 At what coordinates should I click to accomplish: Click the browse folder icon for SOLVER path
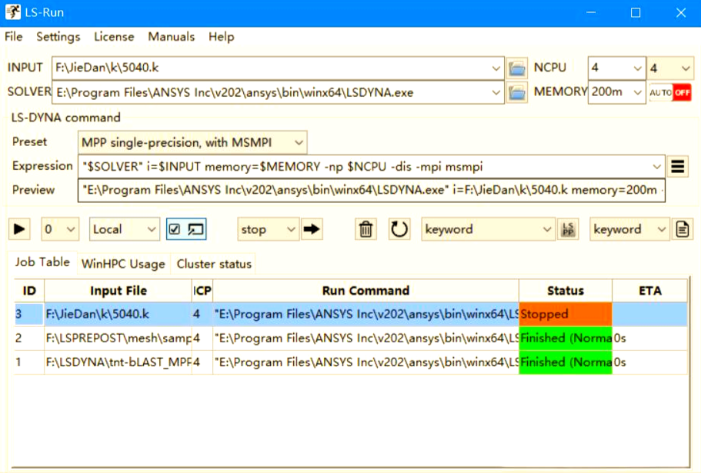[517, 92]
